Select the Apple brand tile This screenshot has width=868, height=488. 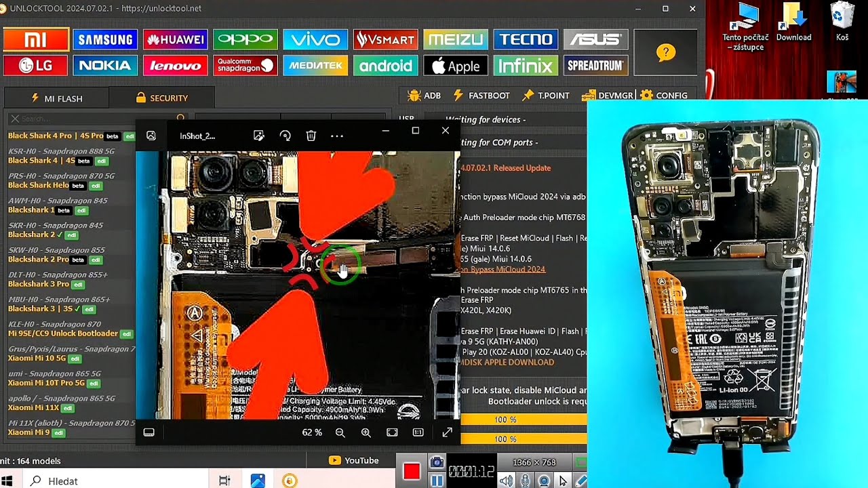tap(456, 66)
